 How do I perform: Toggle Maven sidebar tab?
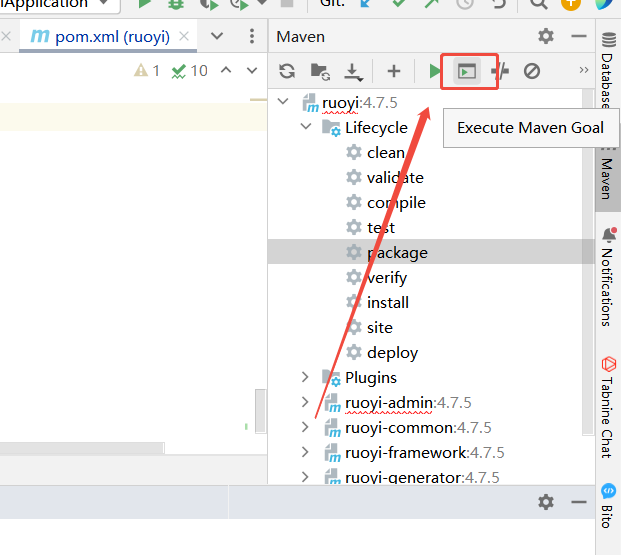point(608,176)
